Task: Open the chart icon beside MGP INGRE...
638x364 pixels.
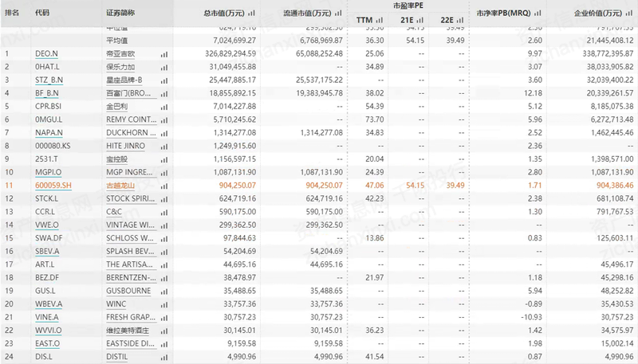Action: (x=164, y=173)
